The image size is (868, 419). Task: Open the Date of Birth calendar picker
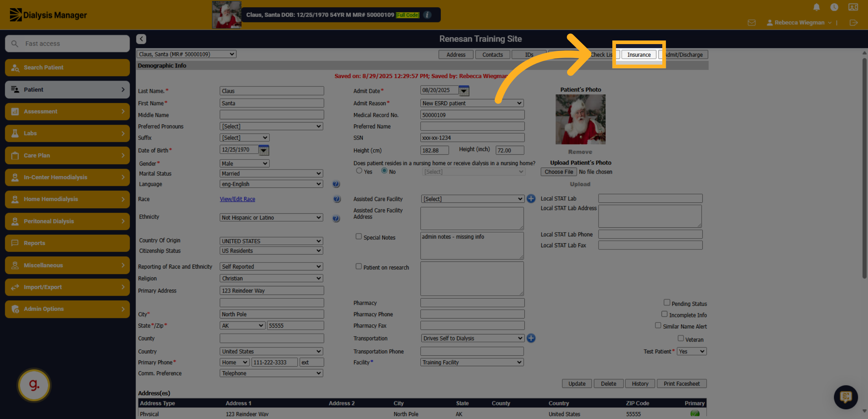point(263,150)
